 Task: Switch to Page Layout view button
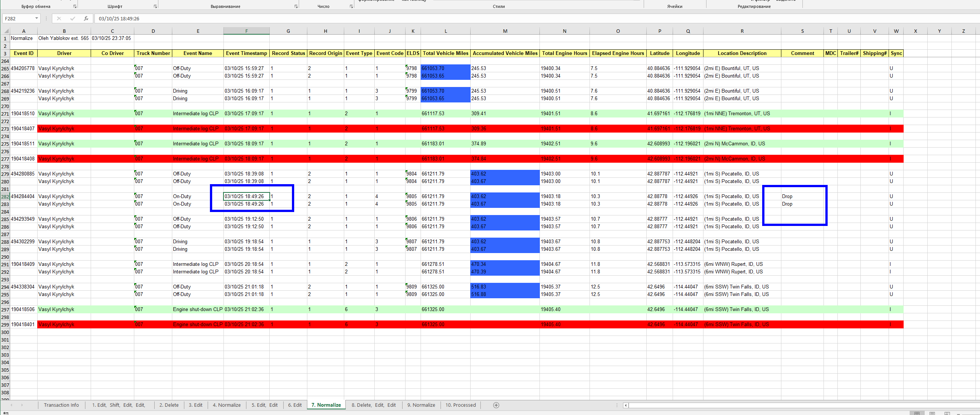tap(932, 413)
